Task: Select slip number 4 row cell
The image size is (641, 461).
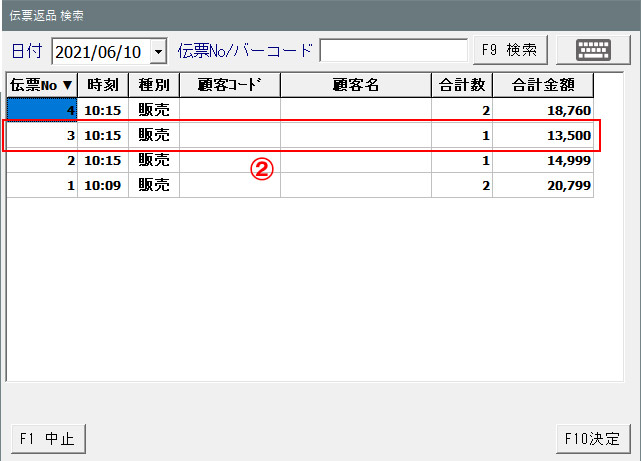Action: point(42,109)
